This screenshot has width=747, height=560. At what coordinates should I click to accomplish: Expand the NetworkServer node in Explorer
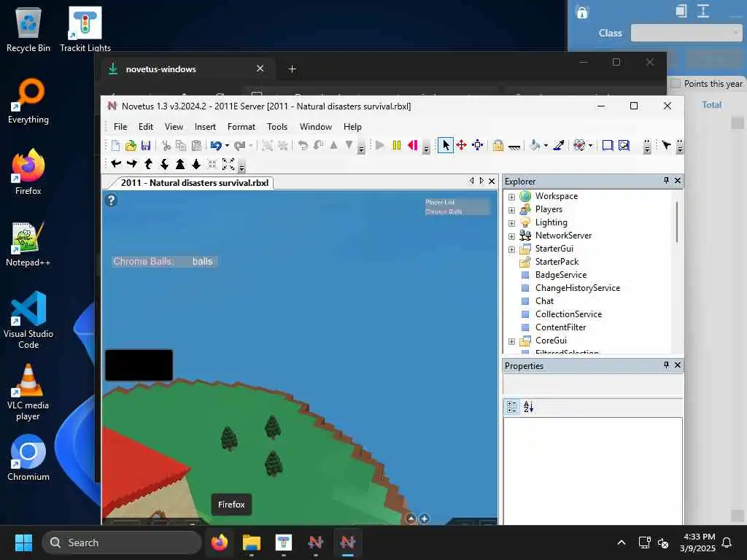511,236
